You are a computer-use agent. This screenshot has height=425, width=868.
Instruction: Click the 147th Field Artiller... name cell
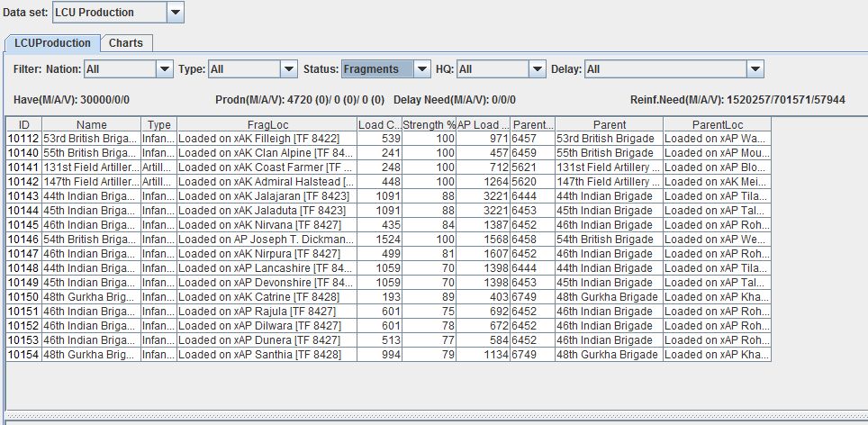click(91, 182)
